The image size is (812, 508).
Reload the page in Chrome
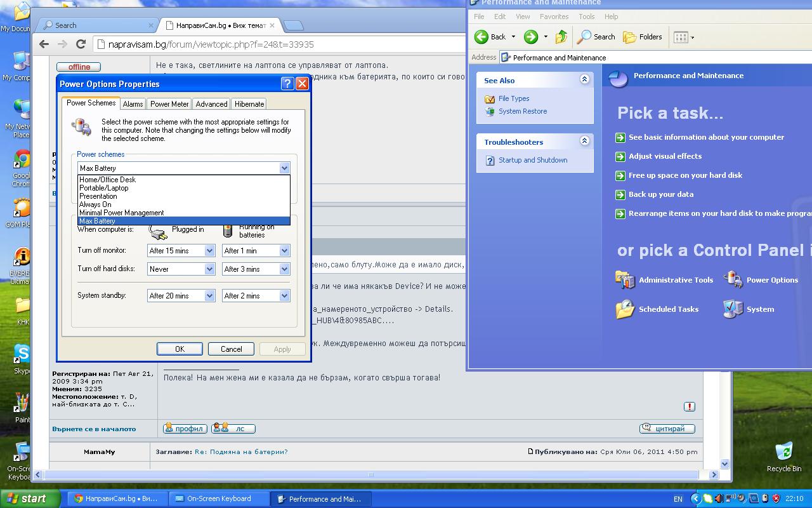81,44
